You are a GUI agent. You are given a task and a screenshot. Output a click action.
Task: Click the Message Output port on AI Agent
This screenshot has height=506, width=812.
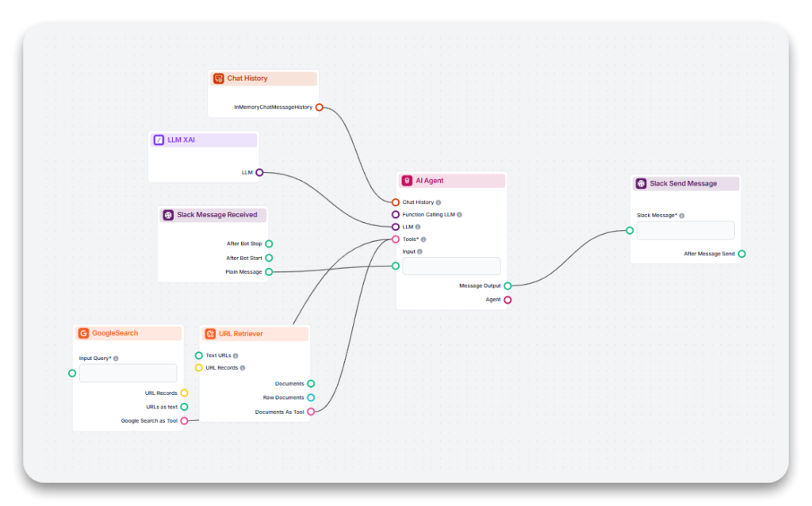tap(507, 286)
